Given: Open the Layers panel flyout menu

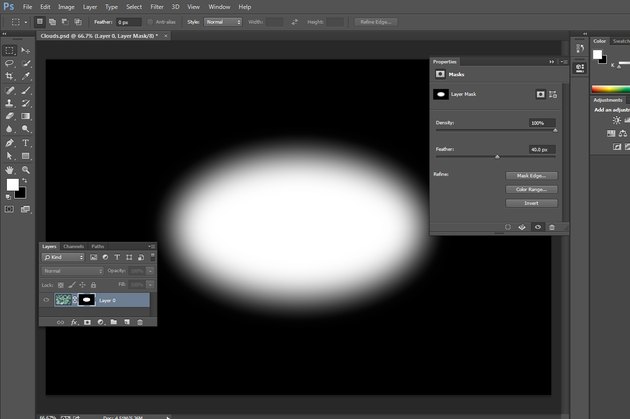Looking at the screenshot, I should click(152, 246).
